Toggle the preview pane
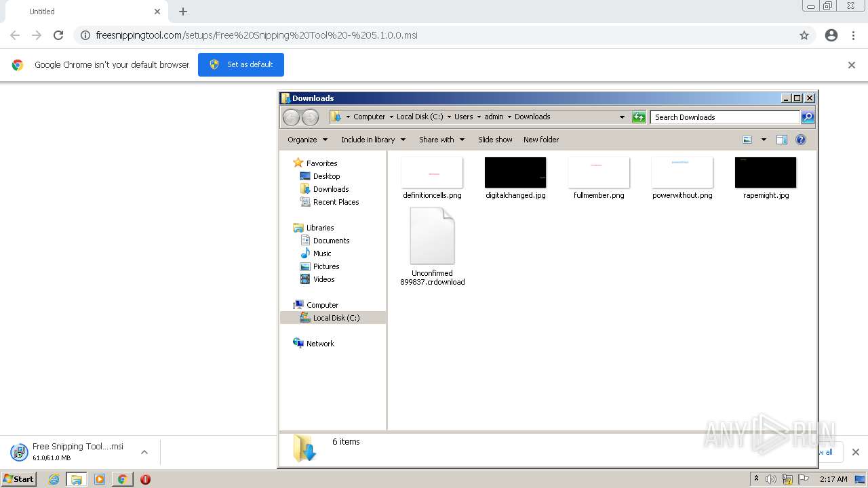 pos(782,140)
